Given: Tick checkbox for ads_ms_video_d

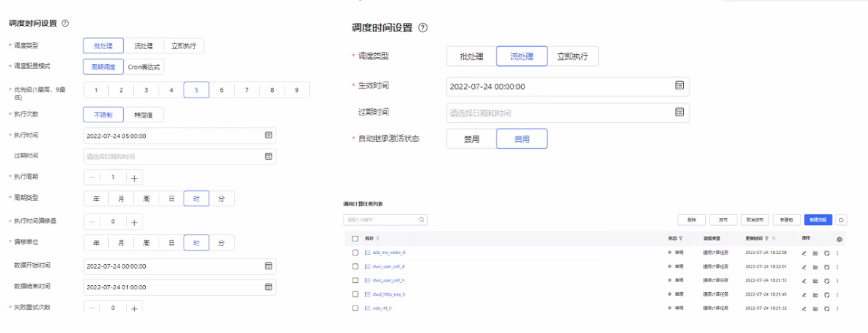Looking at the screenshot, I should pos(355,252).
